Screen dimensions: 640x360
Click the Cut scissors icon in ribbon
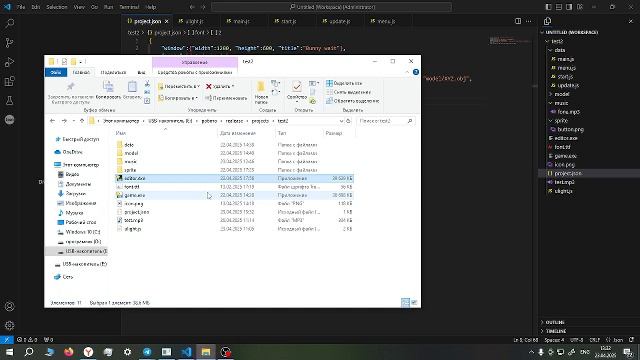147,84
